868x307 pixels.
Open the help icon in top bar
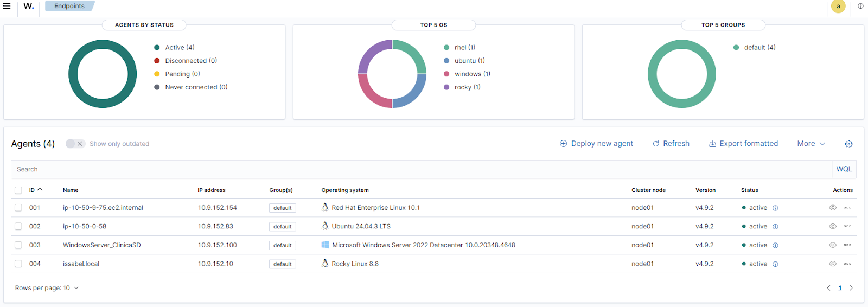pyautogui.click(x=860, y=6)
